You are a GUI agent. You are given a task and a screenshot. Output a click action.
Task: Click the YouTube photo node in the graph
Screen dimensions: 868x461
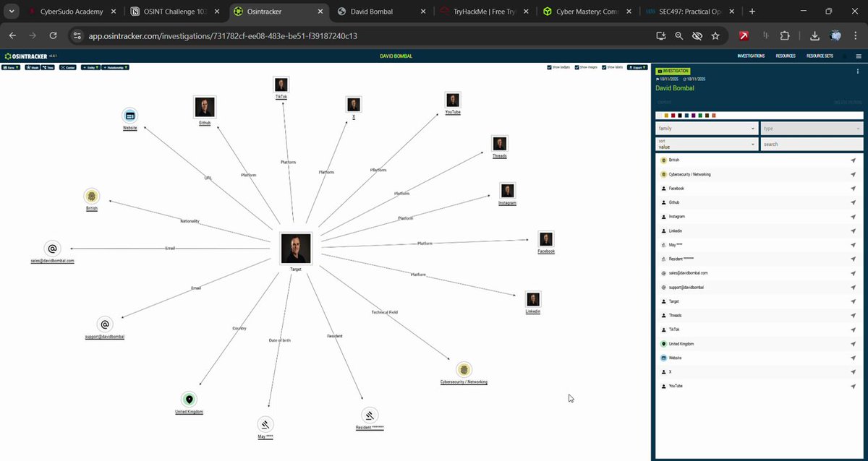coord(453,100)
